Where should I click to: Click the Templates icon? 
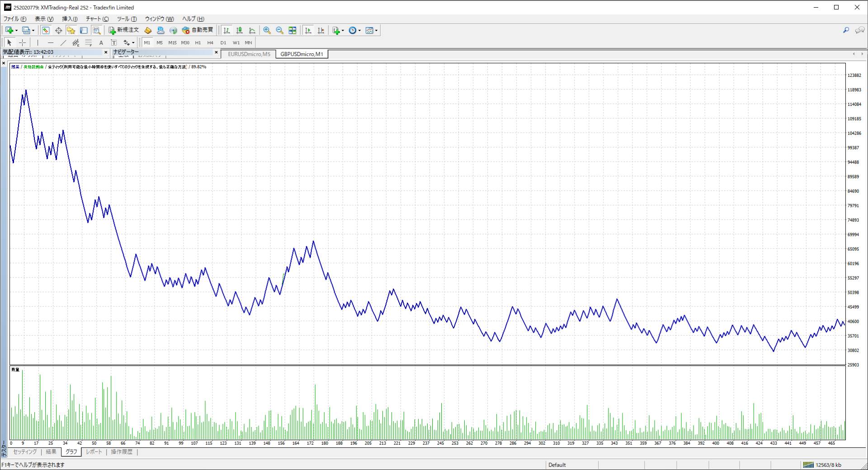pos(369,30)
